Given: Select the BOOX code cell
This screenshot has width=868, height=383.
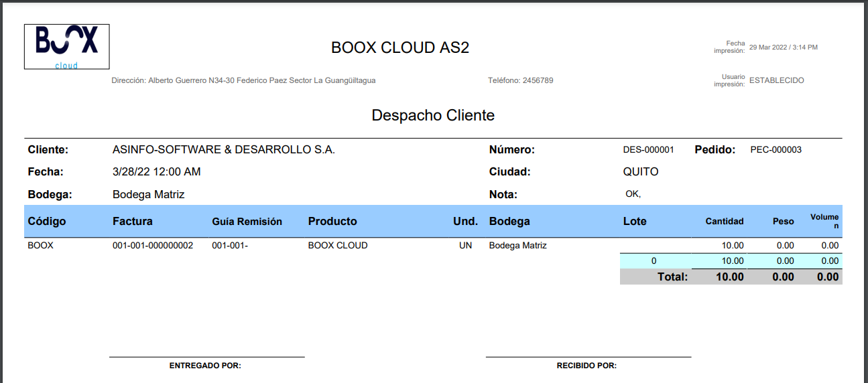Looking at the screenshot, I should point(40,246).
